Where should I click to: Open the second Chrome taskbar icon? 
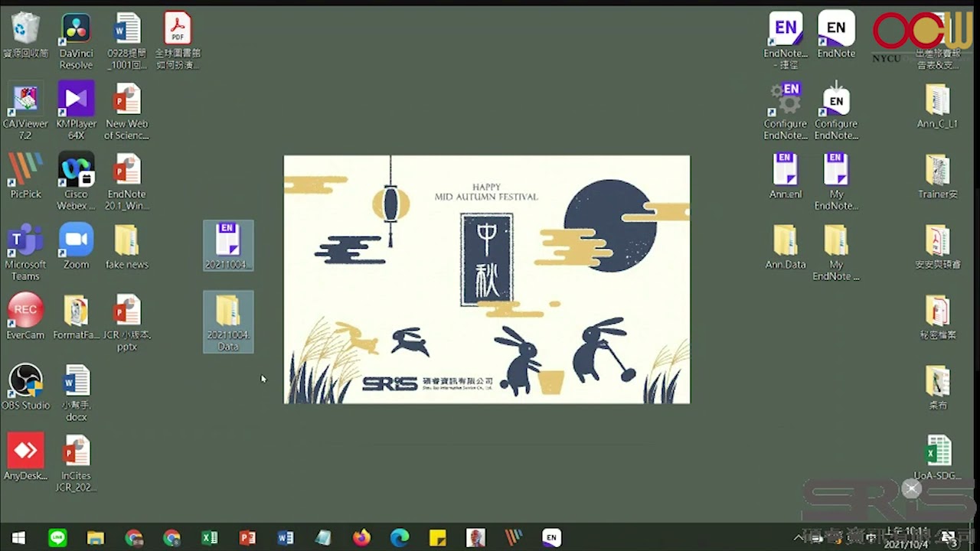pyautogui.click(x=171, y=538)
